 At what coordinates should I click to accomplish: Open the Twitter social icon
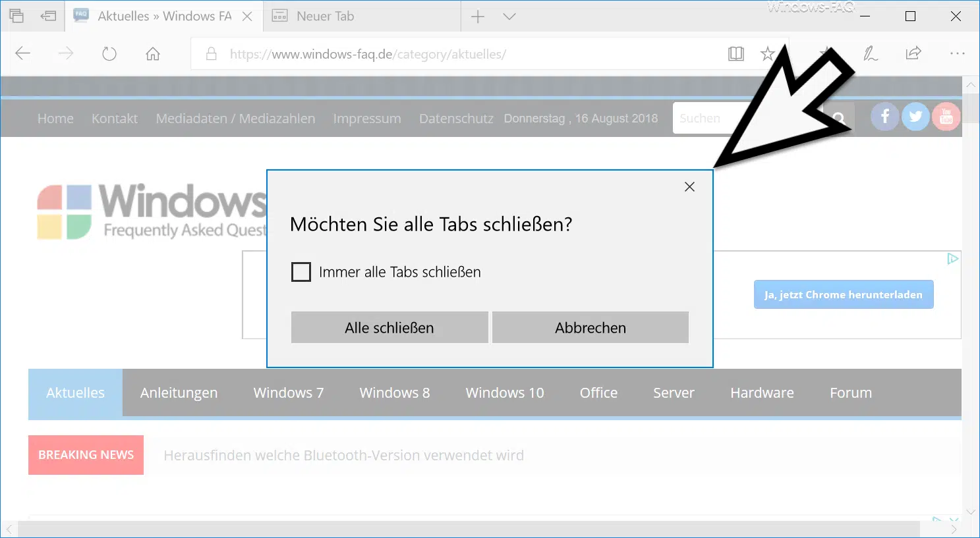tap(915, 117)
